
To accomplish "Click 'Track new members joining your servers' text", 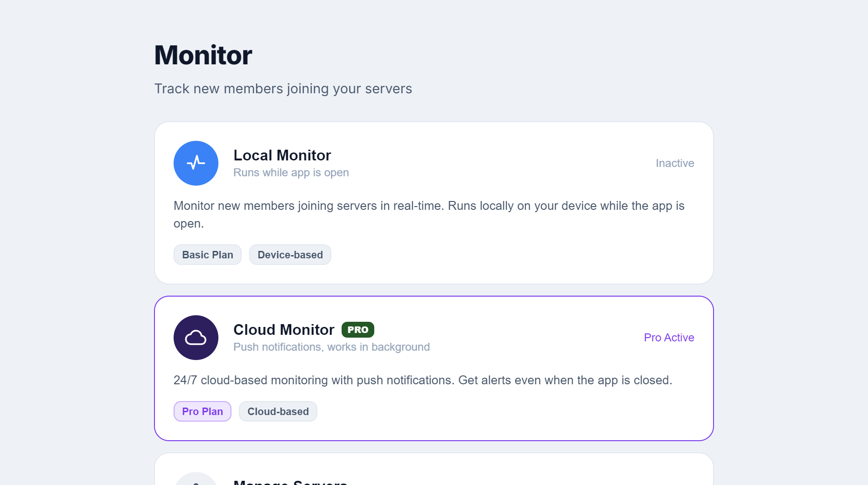I will [x=283, y=89].
